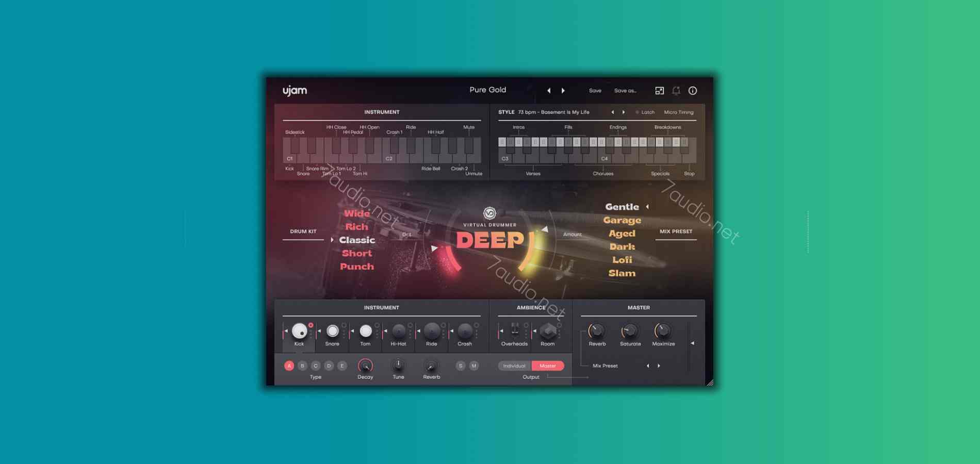
Task: Click the arrow beside Gentle mix preset
Action: [647, 207]
